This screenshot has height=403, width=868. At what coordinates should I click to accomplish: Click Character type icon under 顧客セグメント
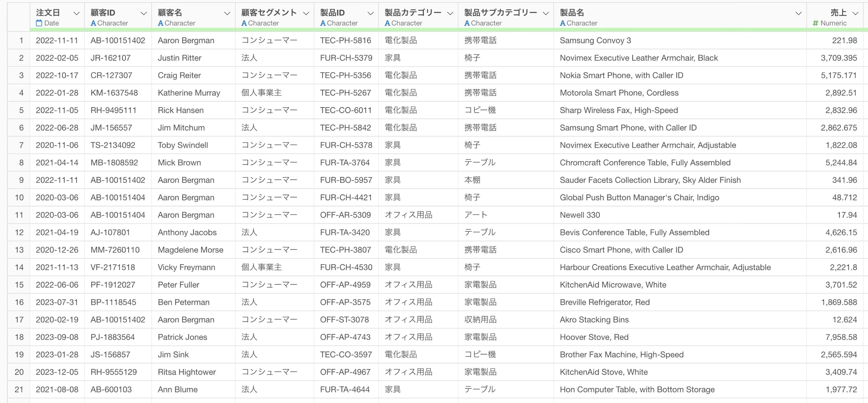tap(244, 23)
